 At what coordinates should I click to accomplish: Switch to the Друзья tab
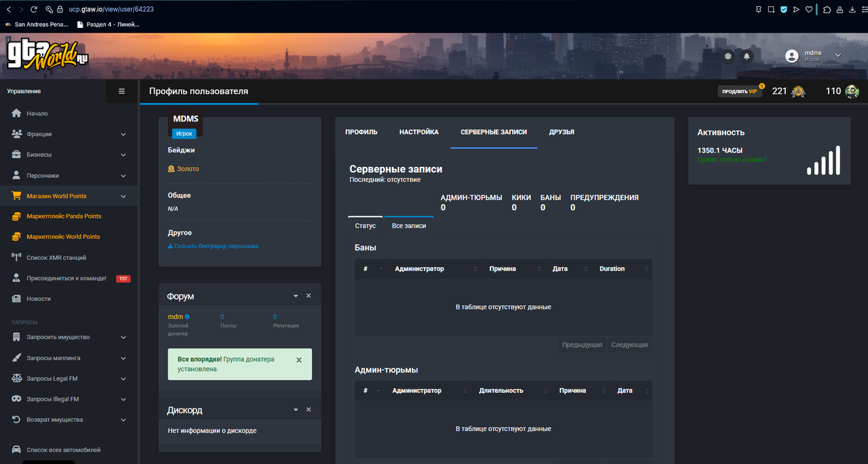coord(561,132)
